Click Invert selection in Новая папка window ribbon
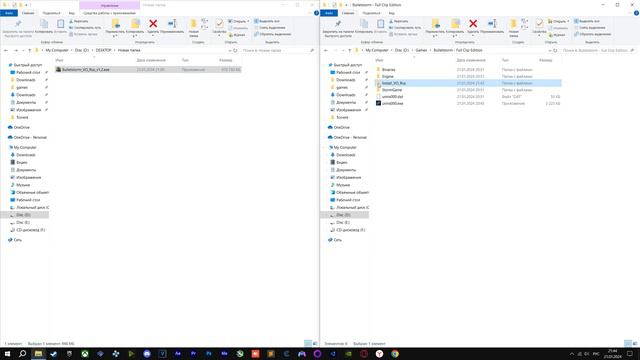Viewport: 640px width, 360px height. (x=272, y=34)
